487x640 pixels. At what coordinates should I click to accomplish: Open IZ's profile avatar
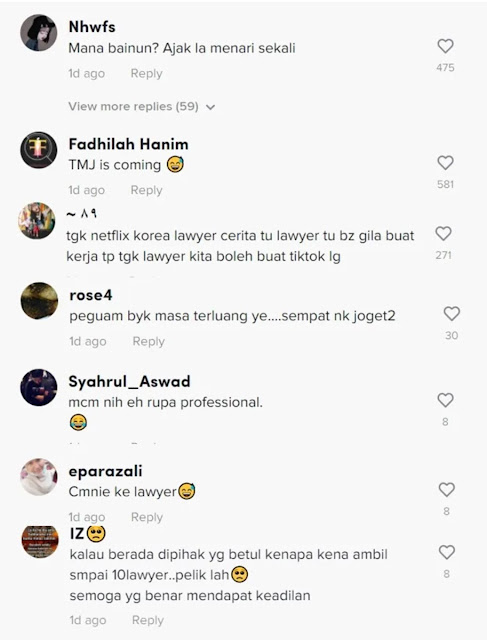tap(40, 542)
